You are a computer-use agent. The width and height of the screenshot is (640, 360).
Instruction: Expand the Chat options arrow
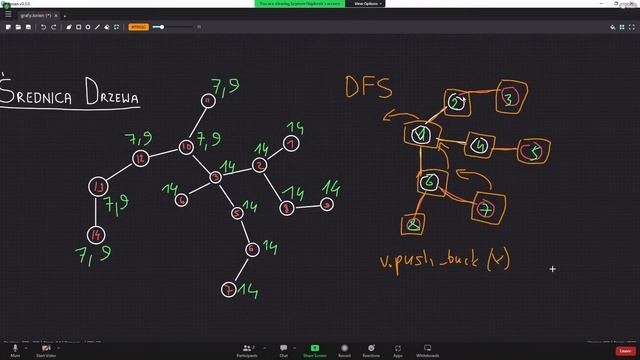(294, 348)
